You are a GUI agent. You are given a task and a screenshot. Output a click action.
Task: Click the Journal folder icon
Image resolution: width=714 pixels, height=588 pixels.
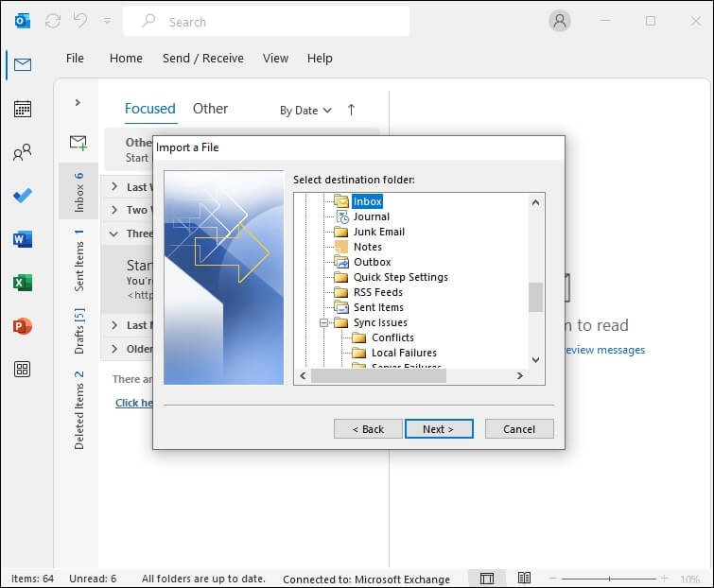pos(342,216)
